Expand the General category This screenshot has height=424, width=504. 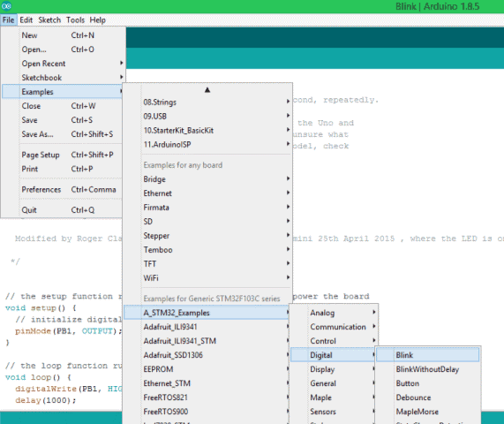click(x=333, y=383)
